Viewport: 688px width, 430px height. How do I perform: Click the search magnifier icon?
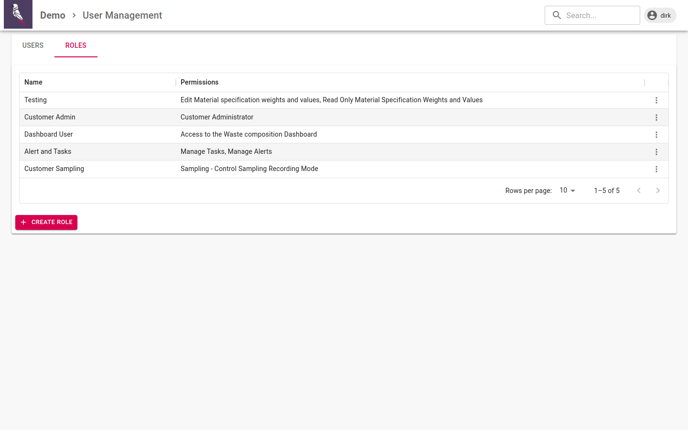tap(557, 15)
